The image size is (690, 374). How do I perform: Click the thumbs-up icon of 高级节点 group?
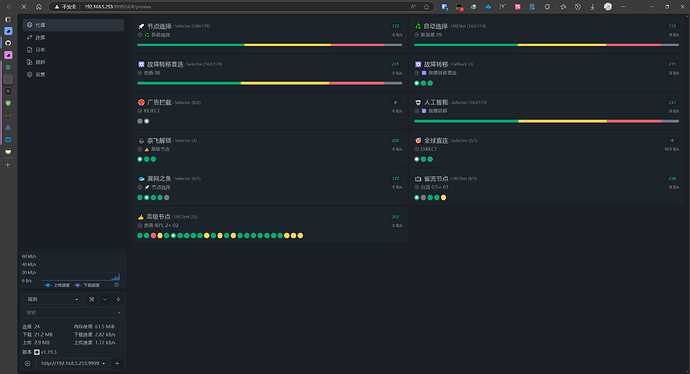pos(141,217)
